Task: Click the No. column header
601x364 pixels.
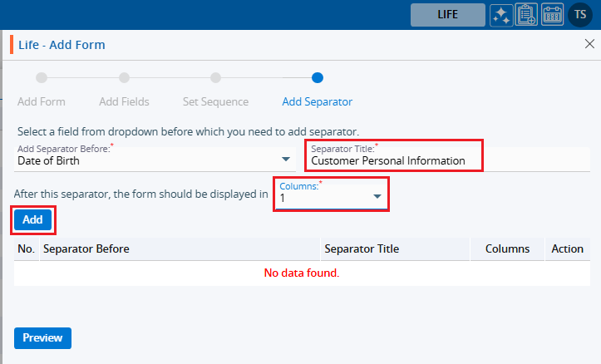Action: (x=26, y=248)
